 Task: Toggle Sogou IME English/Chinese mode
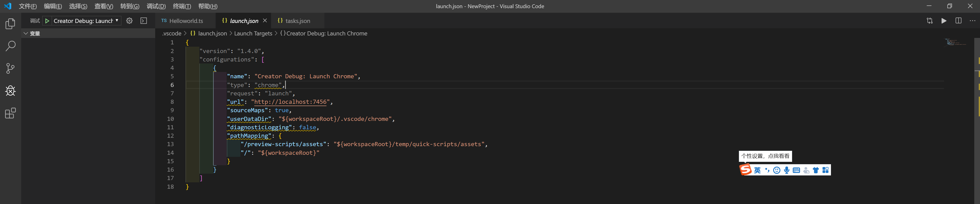(x=757, y=170)
